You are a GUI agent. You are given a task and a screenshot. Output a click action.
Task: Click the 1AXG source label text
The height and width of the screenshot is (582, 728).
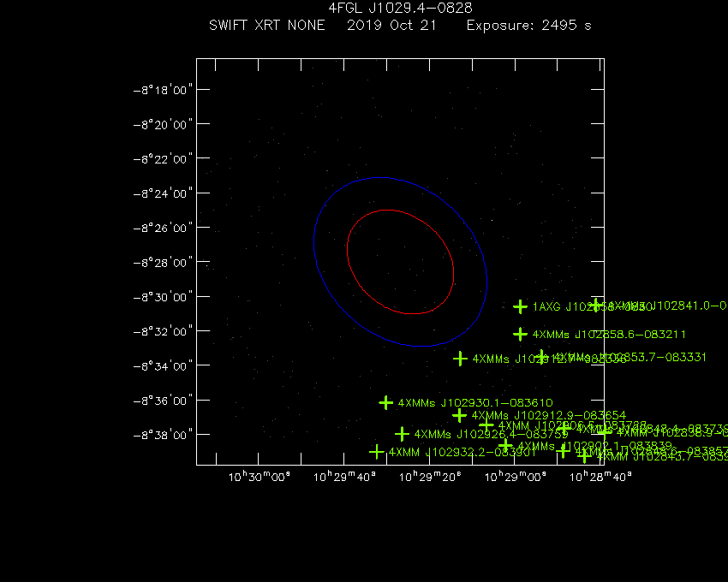click(x=593, y=306)
